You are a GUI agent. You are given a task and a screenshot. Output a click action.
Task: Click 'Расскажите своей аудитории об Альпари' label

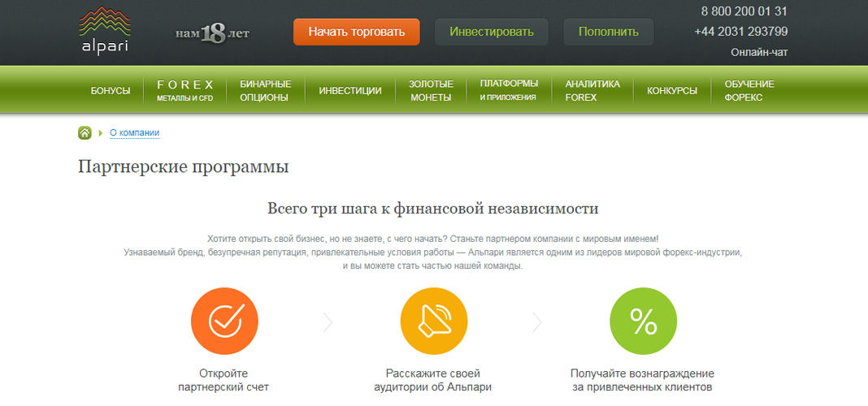coord(433,380)
